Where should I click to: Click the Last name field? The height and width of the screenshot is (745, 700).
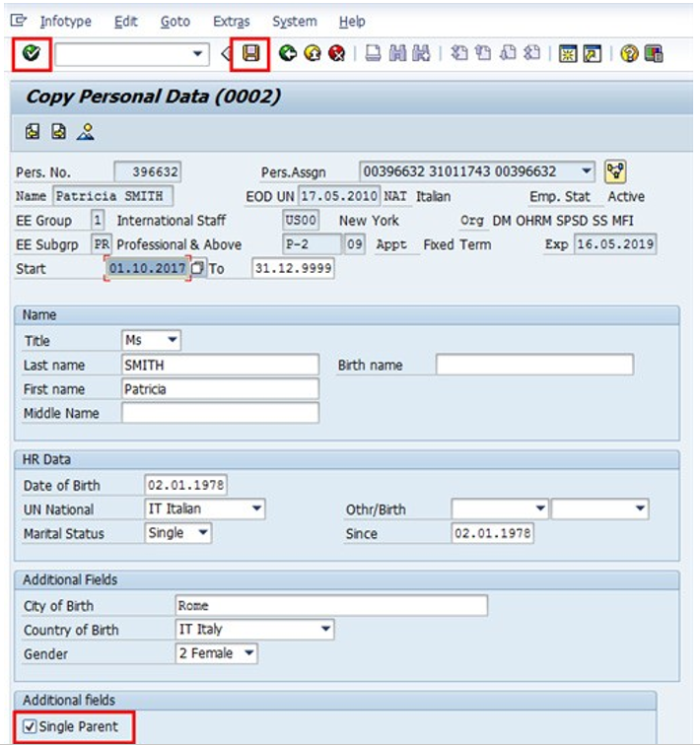coord(220,365)
